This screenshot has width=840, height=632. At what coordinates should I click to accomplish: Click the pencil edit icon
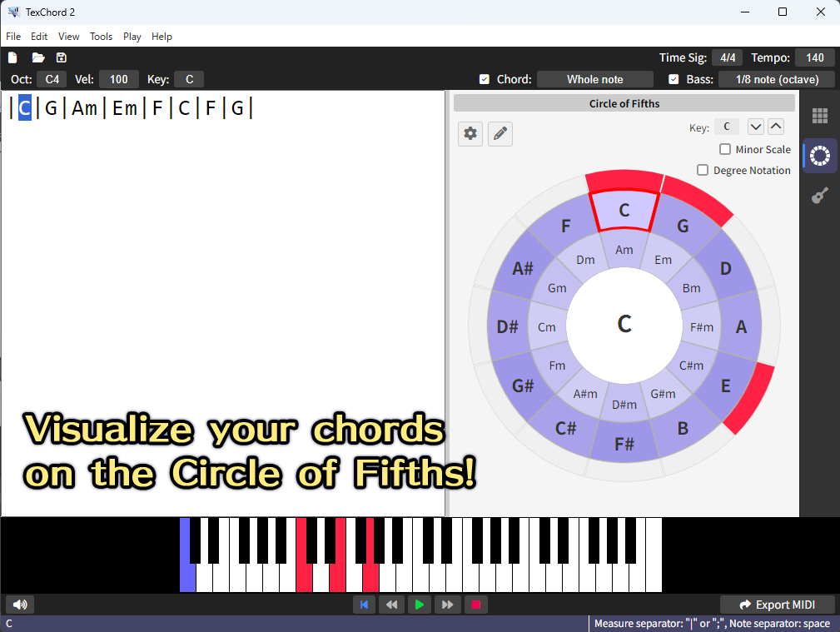500,133
